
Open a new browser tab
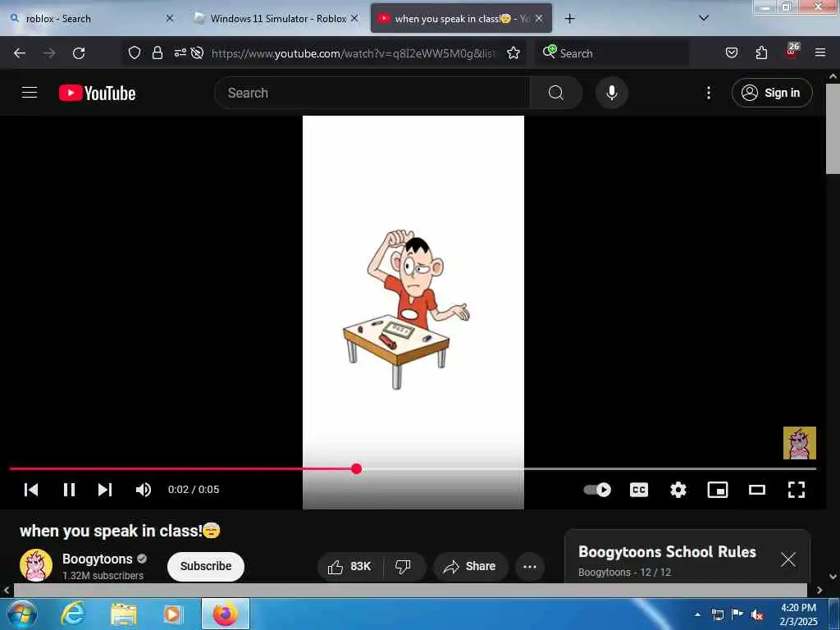click(x=569, y=19)
